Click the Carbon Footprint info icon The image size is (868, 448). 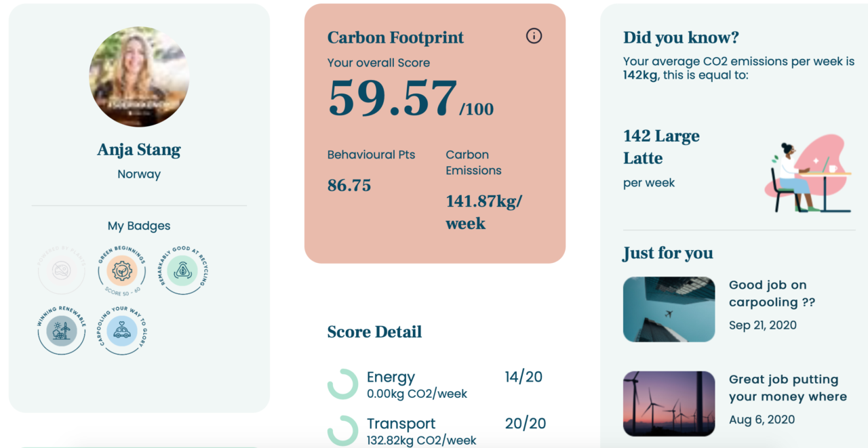click(534, 36)
